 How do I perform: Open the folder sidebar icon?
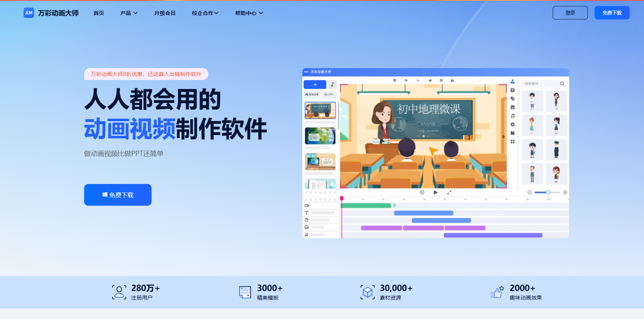(x=513, y=133)
